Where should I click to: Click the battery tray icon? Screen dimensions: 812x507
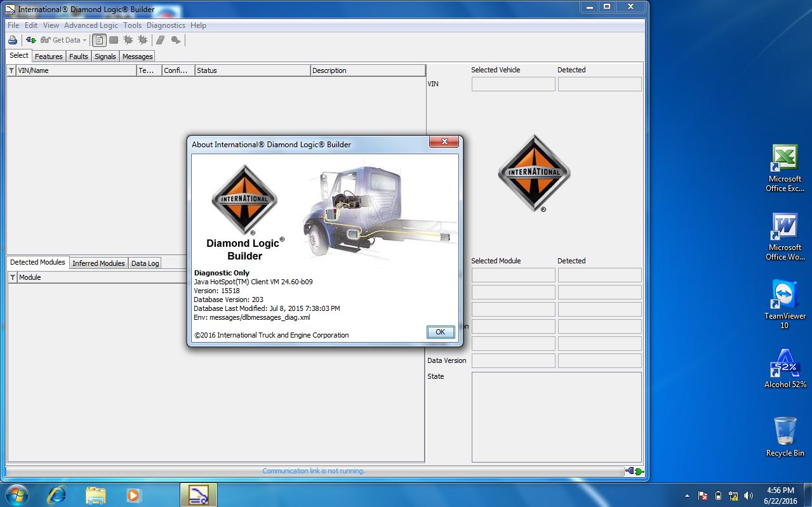tap(719, 496)
